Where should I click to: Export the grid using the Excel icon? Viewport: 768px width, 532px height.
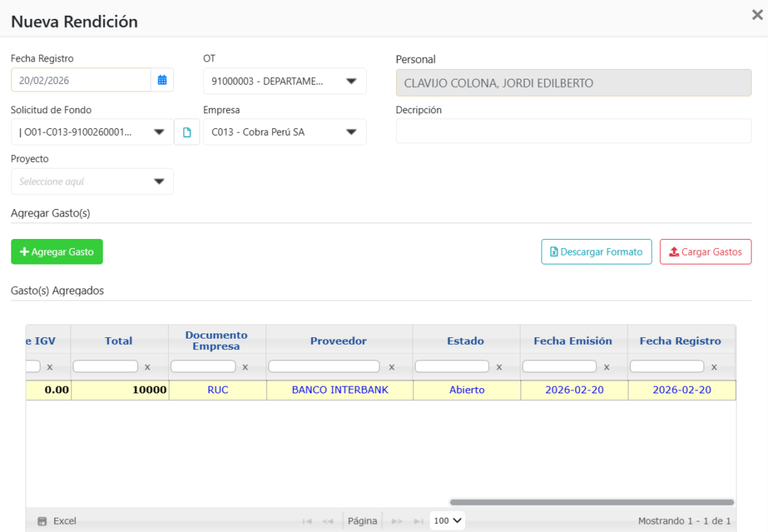tap(43, 521)
